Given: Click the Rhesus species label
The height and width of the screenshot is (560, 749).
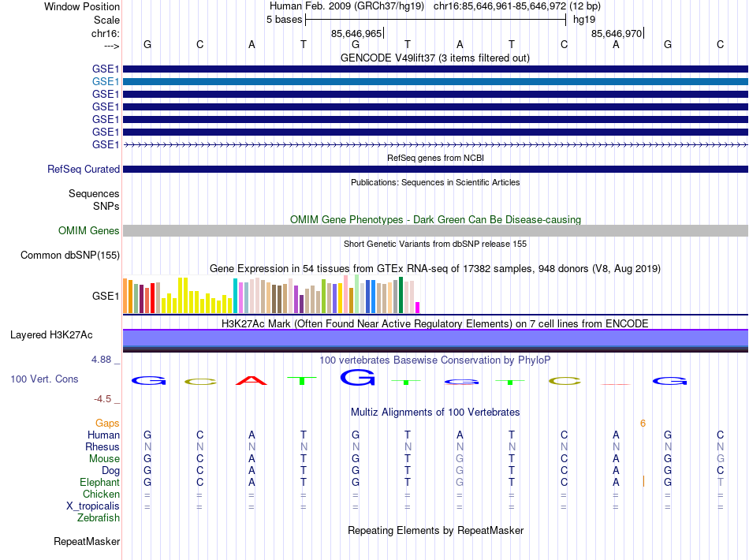Looking at the screenshot, I should (102, 446).
